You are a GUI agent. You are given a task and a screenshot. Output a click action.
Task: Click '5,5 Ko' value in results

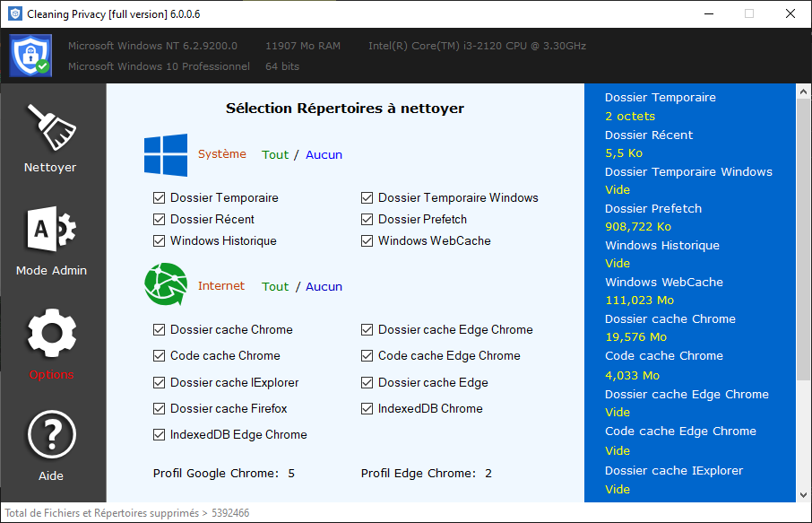click(x=624, y=153)
